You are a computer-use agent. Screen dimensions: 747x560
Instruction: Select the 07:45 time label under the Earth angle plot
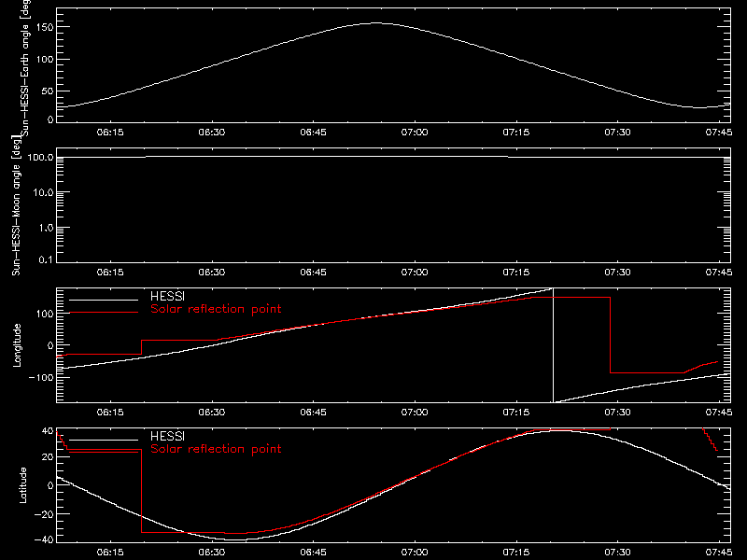718,132
